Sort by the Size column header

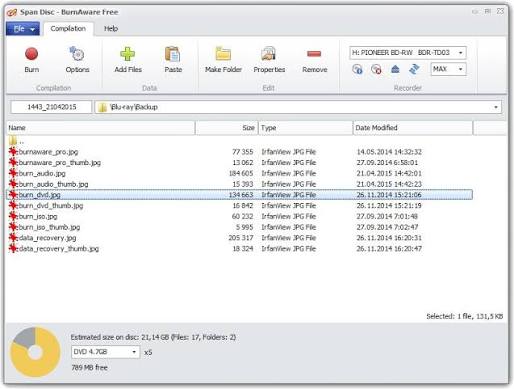click(227, 128)
